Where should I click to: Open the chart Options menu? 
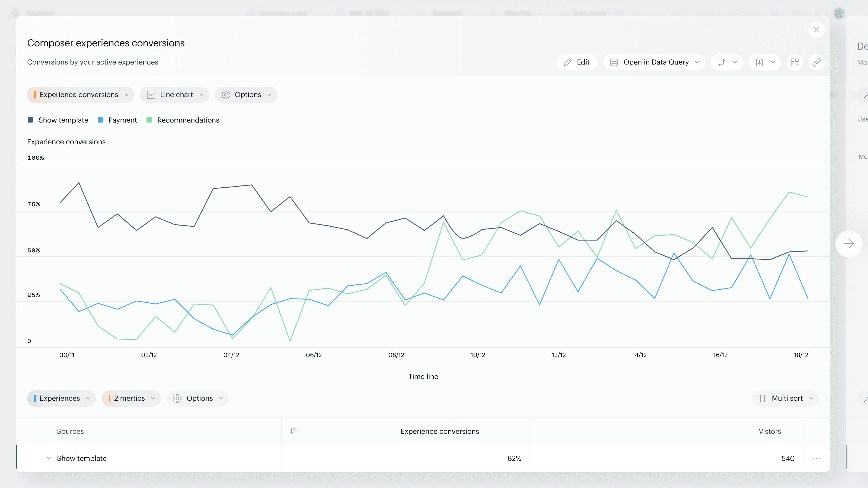click(x=246, y=95)
